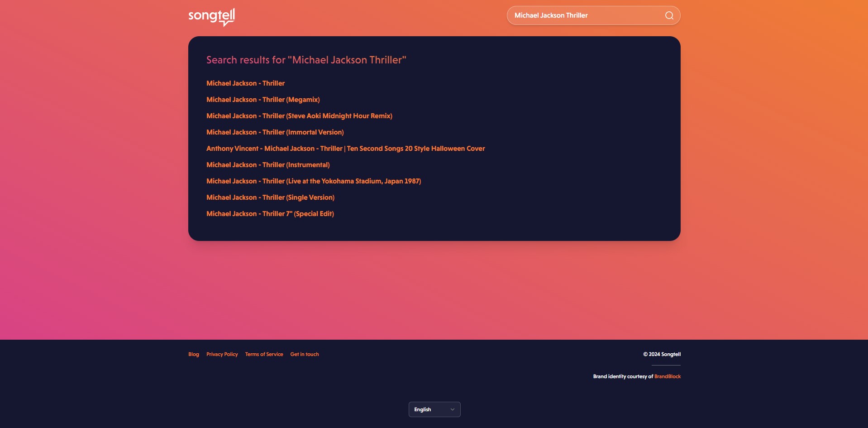Open the Privacy Policy link
The image size is (868, 428).
[222, 354]
